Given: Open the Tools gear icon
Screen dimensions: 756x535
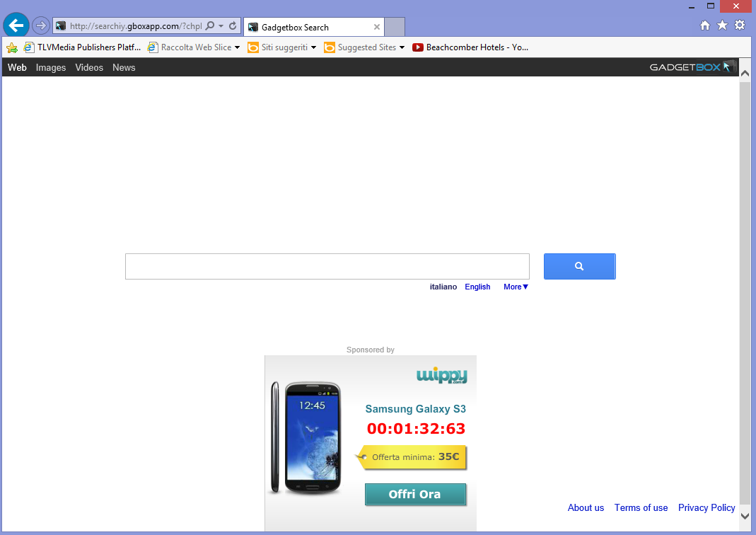Looking at the screenshot, I should pyautogui.click(x=740, y=25).
